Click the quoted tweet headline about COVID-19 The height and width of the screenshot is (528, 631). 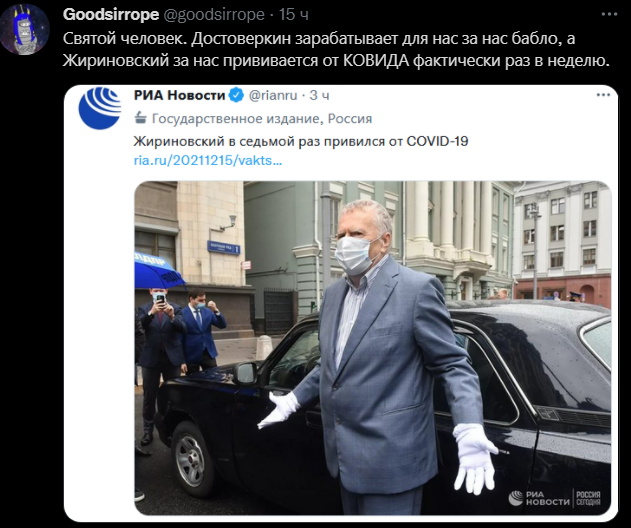(301, 141)
